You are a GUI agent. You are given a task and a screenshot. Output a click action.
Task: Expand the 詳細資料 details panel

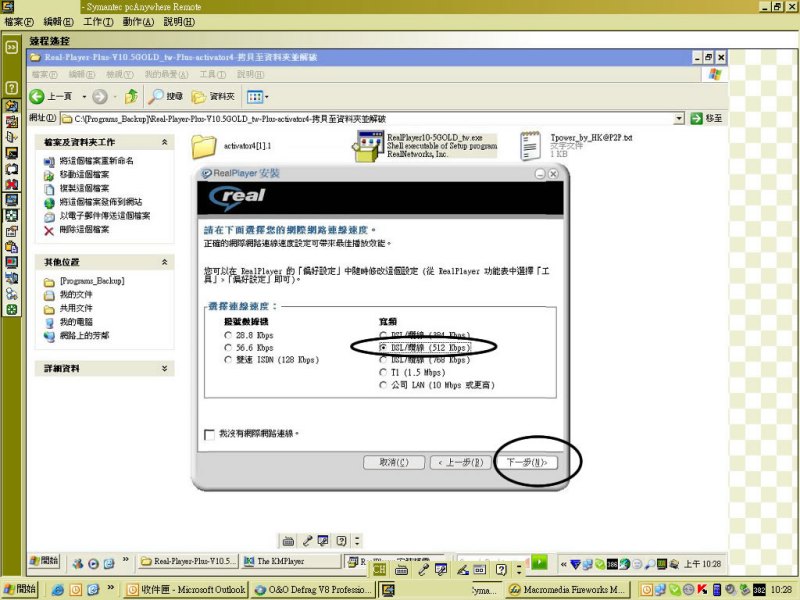(164, 368)
